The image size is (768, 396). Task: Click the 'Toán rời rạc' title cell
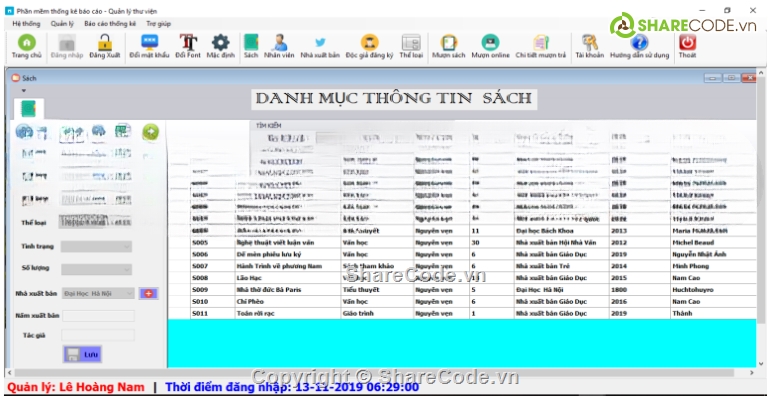288,313
